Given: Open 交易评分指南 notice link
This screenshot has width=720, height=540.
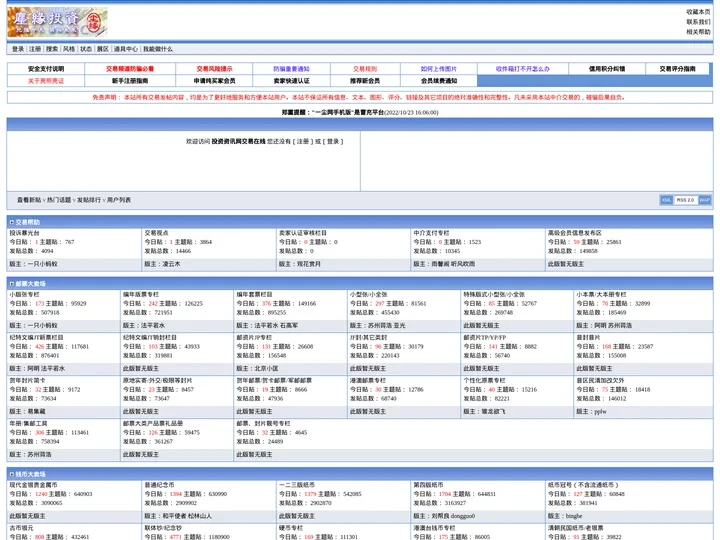Looking at the screenshot, I should (x=677, y=69).
